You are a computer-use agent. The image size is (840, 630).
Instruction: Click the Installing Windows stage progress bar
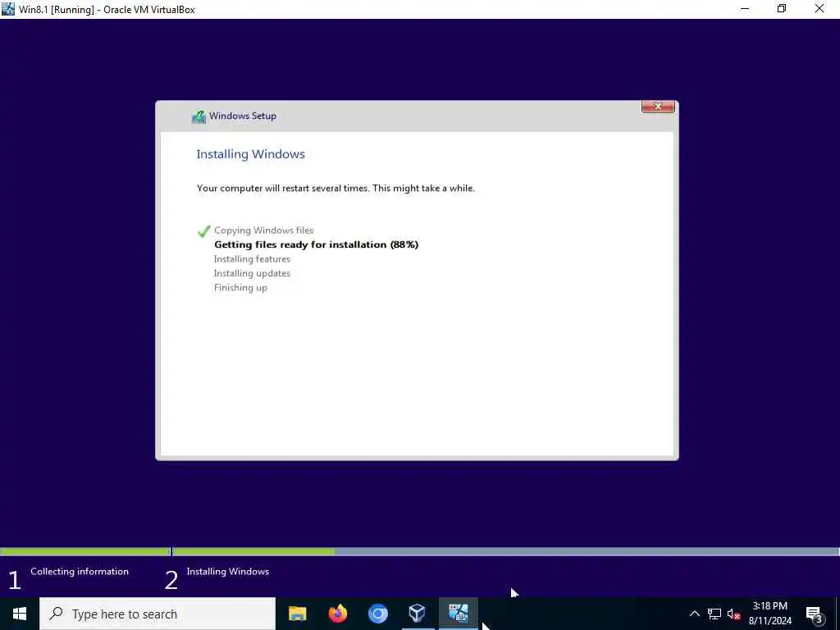505,551
